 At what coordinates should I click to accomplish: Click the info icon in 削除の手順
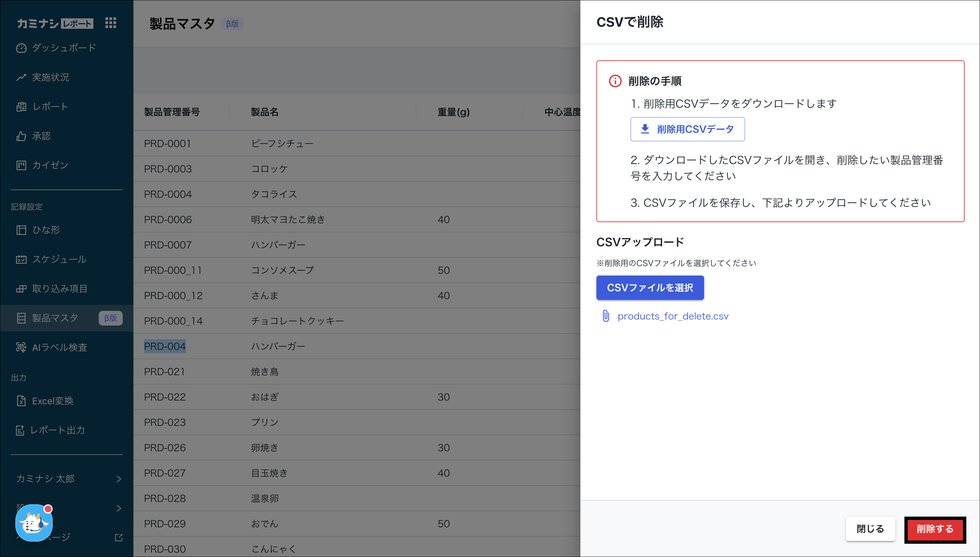pos(615,81)
